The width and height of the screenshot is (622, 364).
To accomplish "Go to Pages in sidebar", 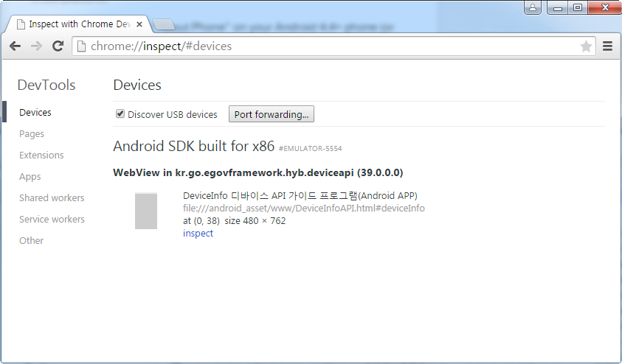I will click(x=32, y=134).
